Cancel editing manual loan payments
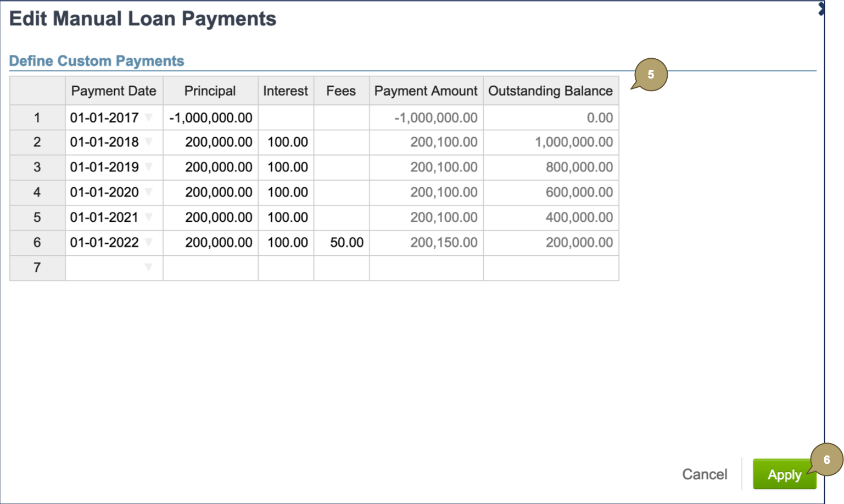Image resolution: width=844 pixels, height=504 pixels. tap(705, 474)
